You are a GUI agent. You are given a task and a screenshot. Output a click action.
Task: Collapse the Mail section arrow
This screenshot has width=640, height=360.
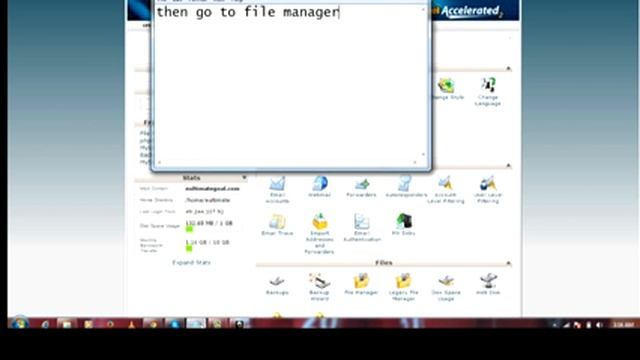tap(509, 165)
